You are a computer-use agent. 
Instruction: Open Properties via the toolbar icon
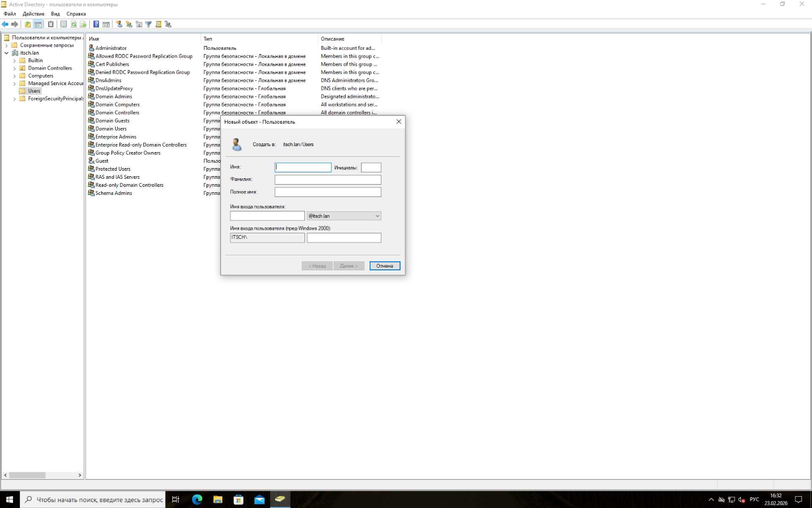click(64, 24)
